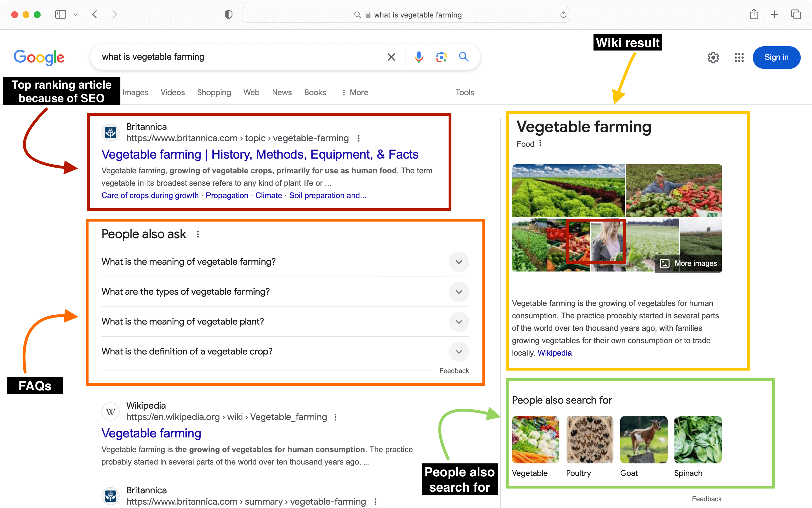Open the Spinach related search card
Viewport: 812px width, 508px height.
pos(698,446)
